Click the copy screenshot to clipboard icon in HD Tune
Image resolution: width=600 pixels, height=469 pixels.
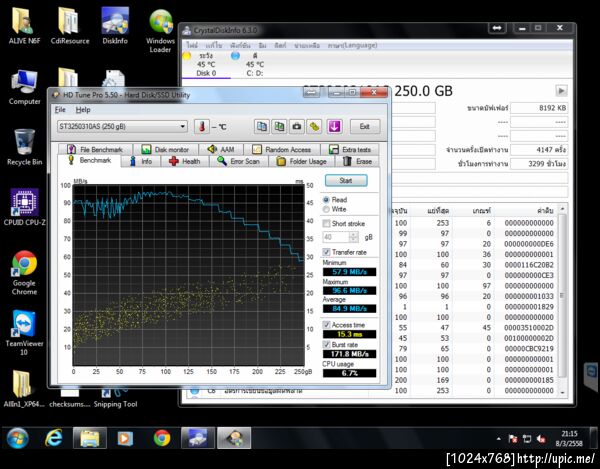[x=279, y=127]
